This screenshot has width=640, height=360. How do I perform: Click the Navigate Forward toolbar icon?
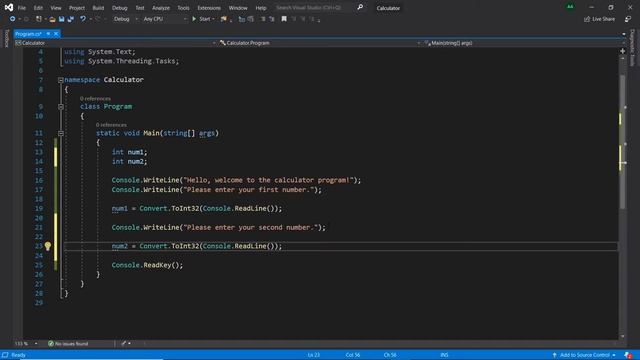click(x=26, y=19)
